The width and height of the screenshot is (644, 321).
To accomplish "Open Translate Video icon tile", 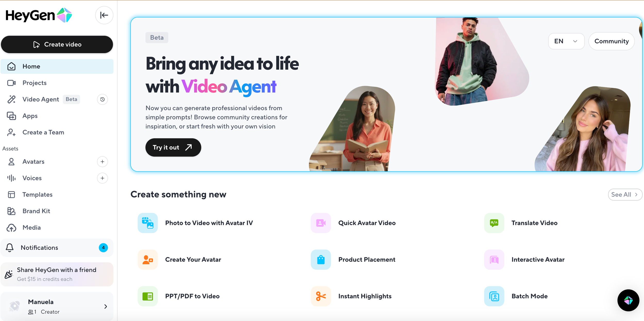I will 494,223.
